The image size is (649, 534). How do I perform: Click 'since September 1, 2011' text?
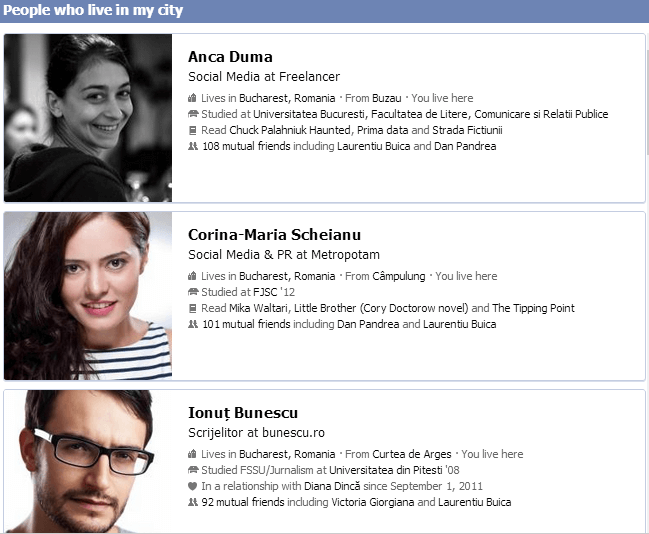[x=423, y=486]
